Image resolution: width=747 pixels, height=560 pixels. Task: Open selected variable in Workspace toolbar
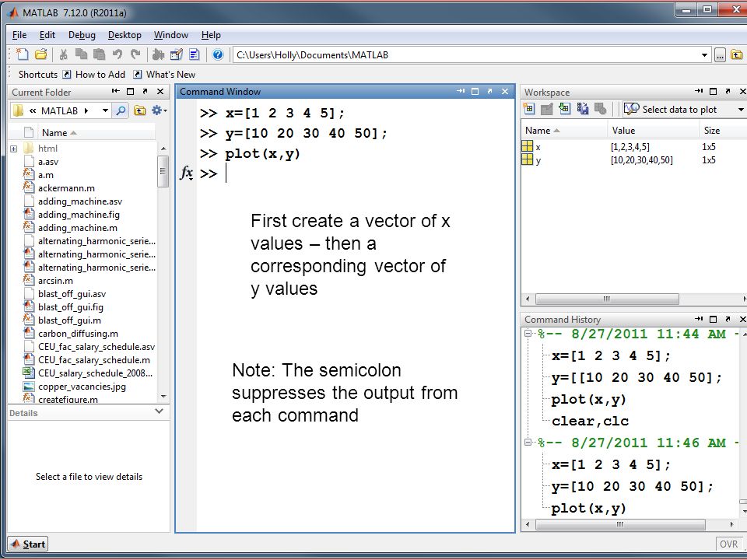pos(546,109)
